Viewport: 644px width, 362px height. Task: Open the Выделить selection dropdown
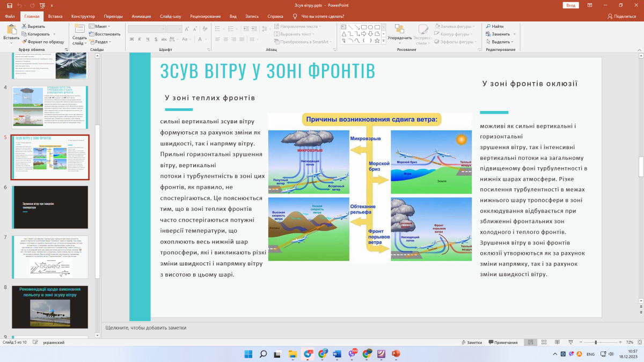(500, 42)
